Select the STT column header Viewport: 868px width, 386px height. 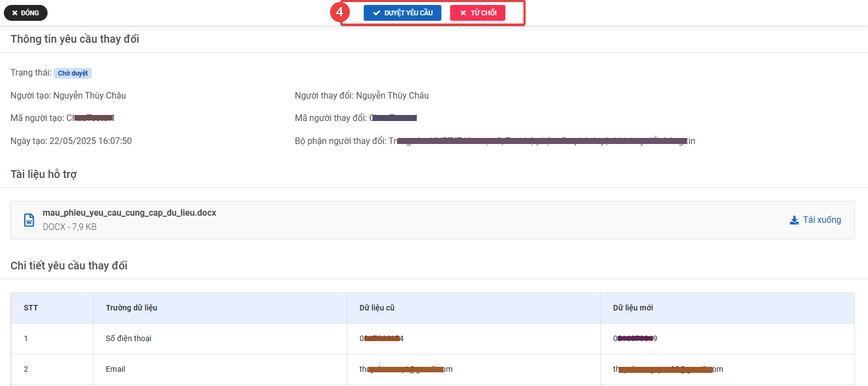(x=31, y=308)
